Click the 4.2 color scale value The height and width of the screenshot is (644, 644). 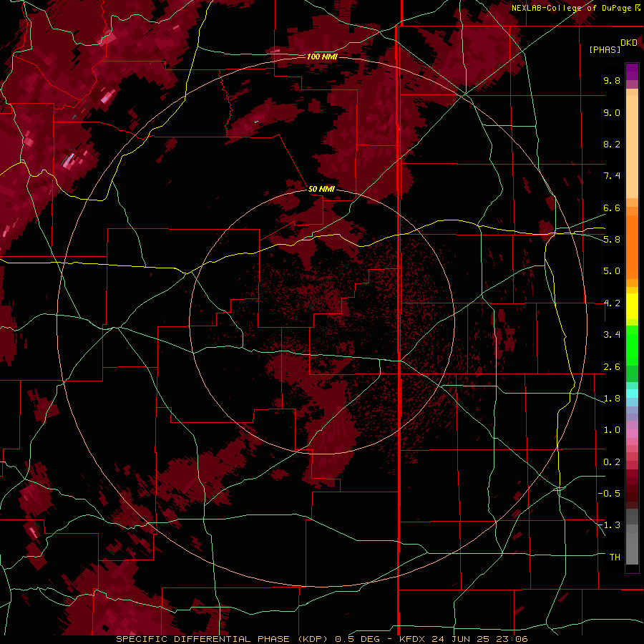point(612,303)
